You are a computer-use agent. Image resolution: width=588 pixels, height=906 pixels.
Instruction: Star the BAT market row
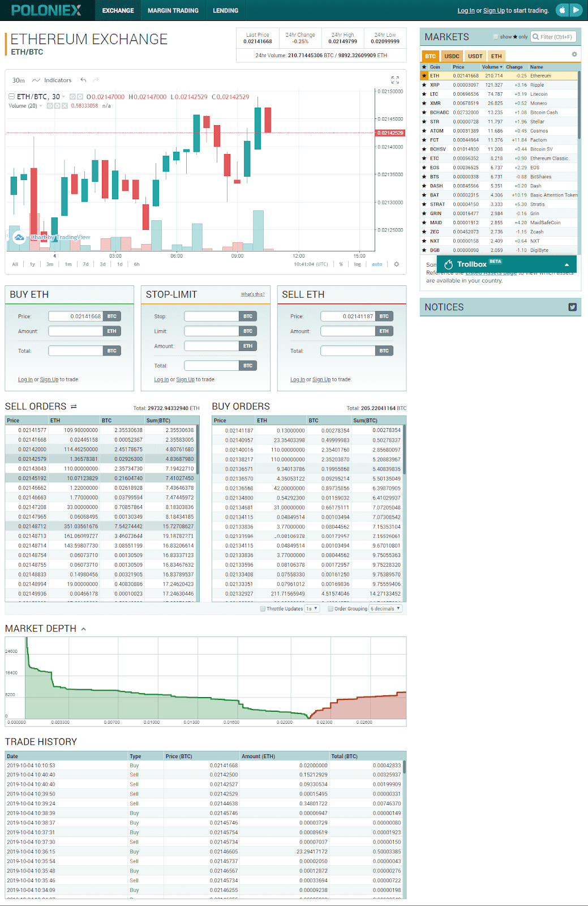424,195
